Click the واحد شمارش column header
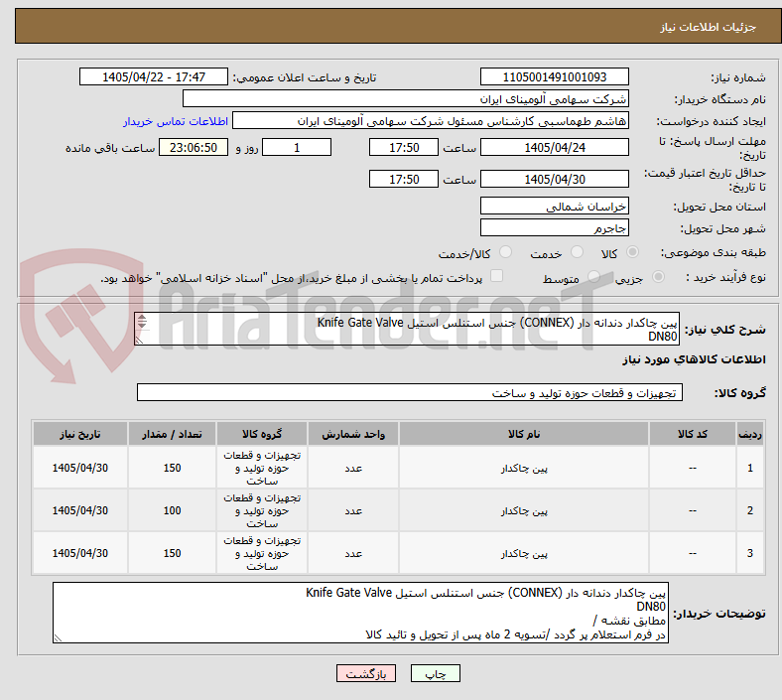 (x=353, y=434)
